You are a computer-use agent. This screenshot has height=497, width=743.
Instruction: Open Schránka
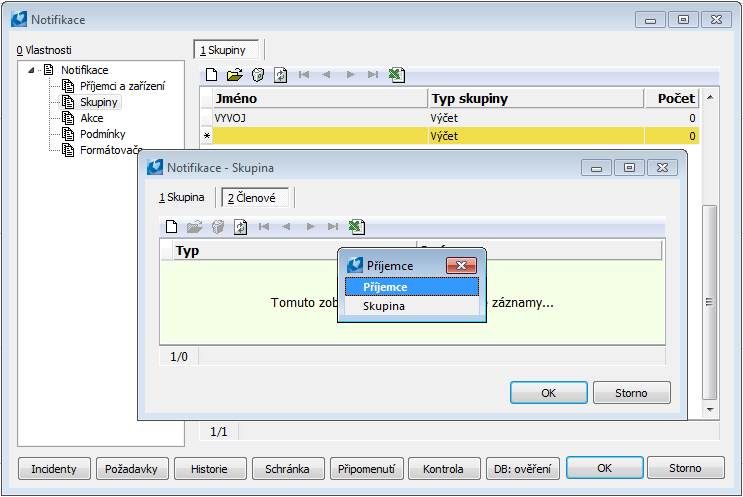[288, 469]
